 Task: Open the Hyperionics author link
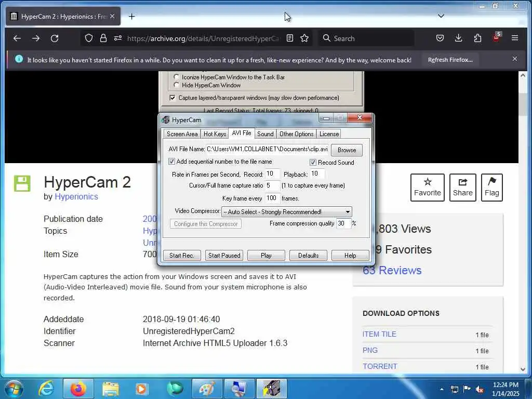(76, 197)
